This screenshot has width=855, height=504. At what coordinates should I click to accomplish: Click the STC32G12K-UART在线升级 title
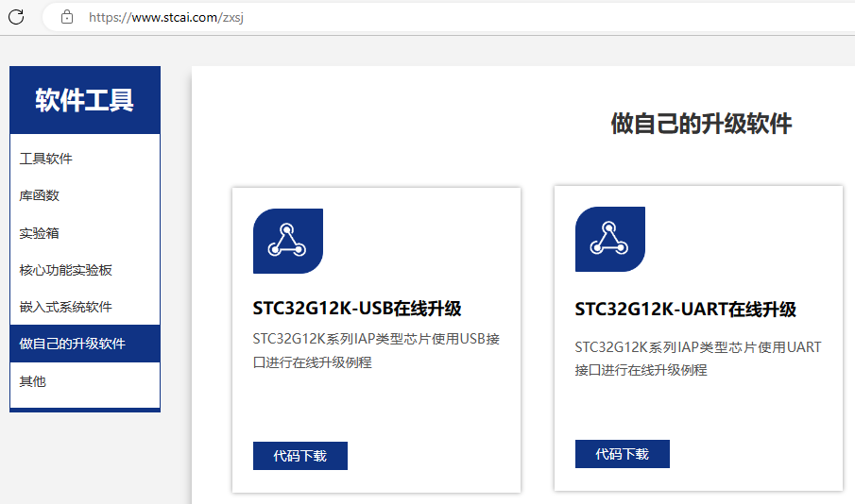click(x=686, y=310)
